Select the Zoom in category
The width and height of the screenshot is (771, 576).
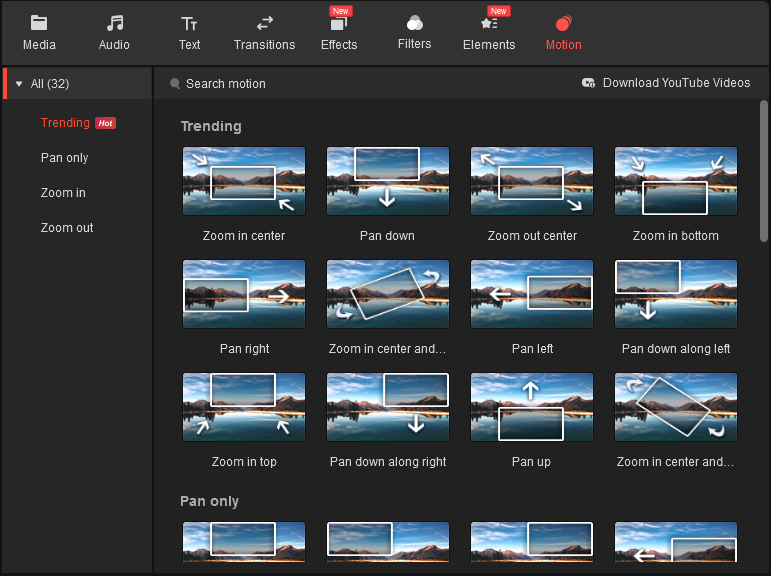point(63,192)
